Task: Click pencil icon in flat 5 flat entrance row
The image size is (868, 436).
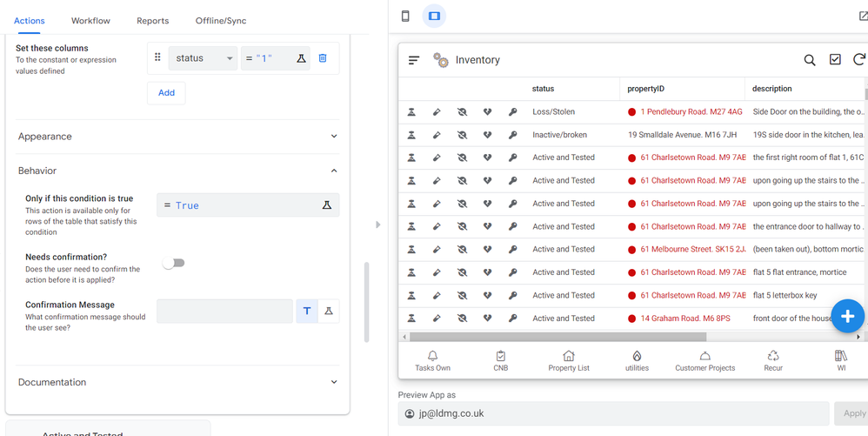Action: tap(437, 272)
